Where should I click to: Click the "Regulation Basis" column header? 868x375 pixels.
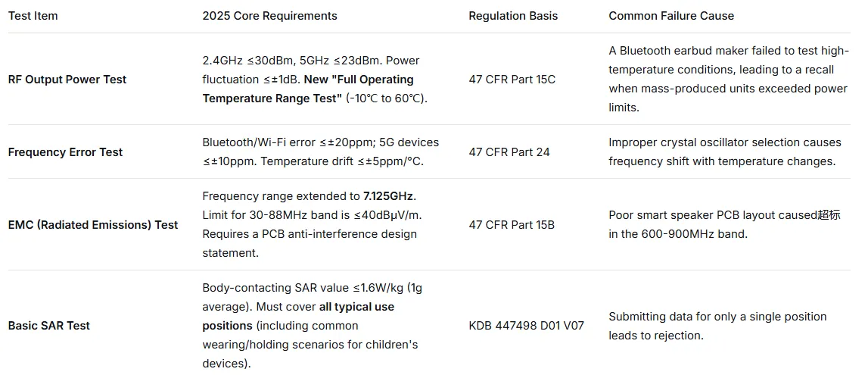pos(512,16)
